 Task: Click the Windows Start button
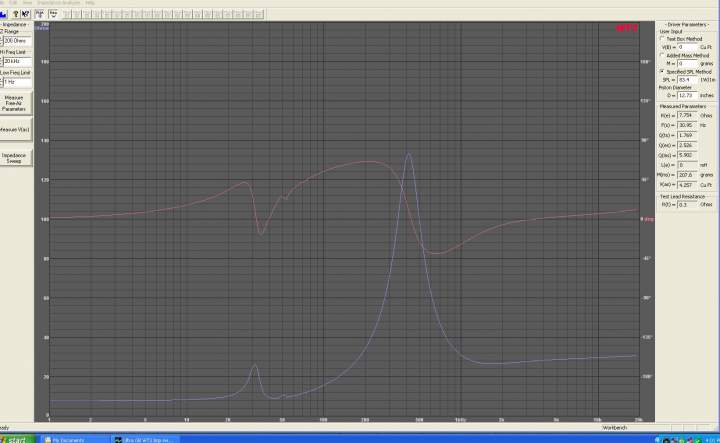(17, 439)
